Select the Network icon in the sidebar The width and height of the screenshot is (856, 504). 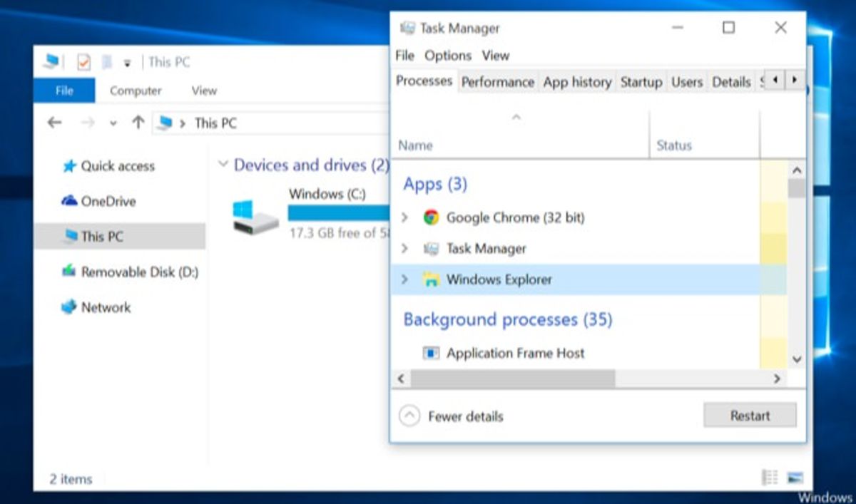[69, 307]
